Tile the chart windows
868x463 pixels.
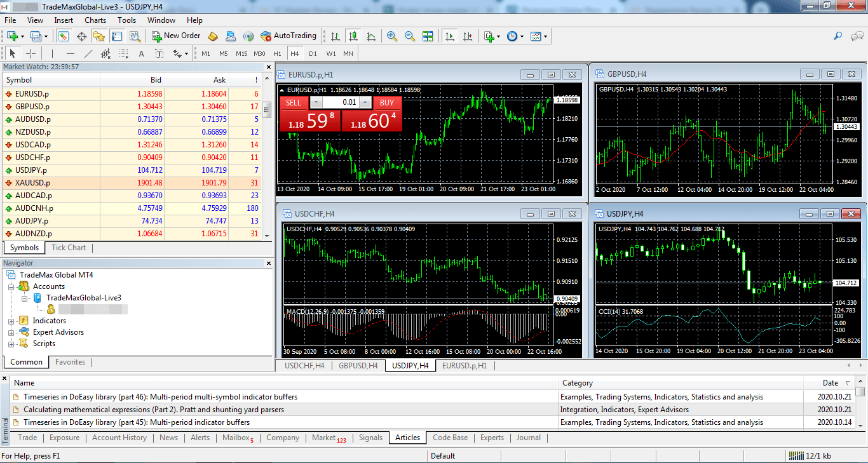click(x=428, y=36)
